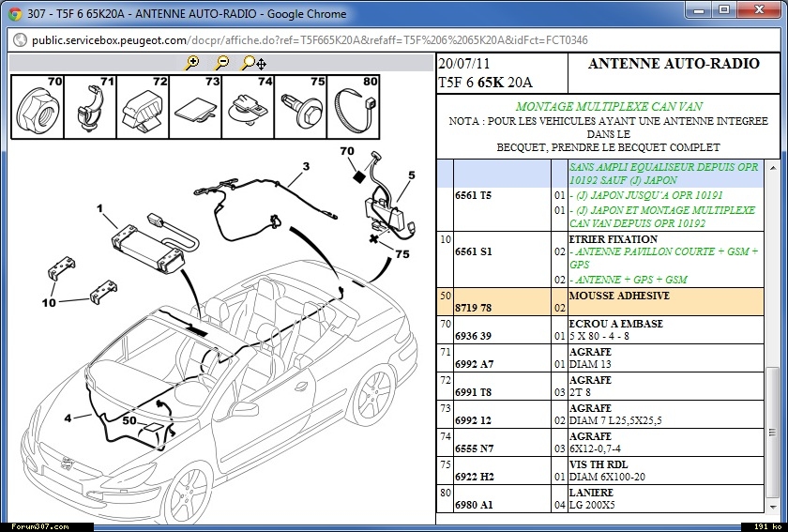The height and width of the screenshot is (532, 788).
Task: Click index number 10 in parts table
Action: pos(446,239)
